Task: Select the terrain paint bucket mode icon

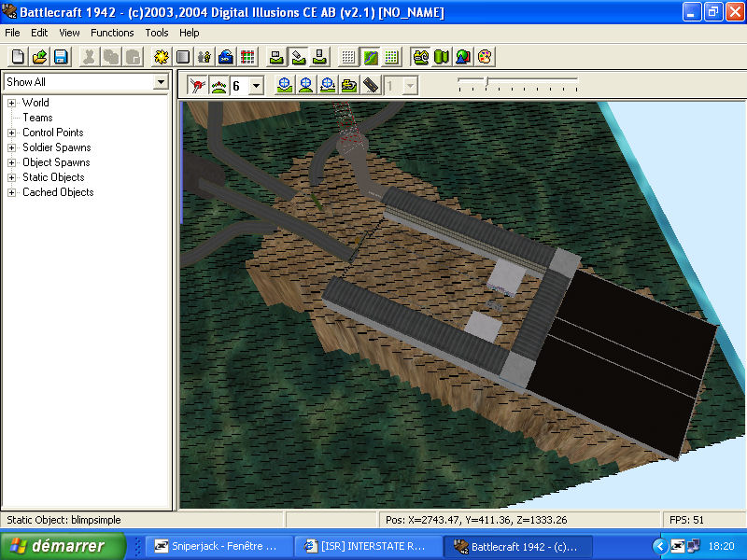Action: click(x=298, y=57)
